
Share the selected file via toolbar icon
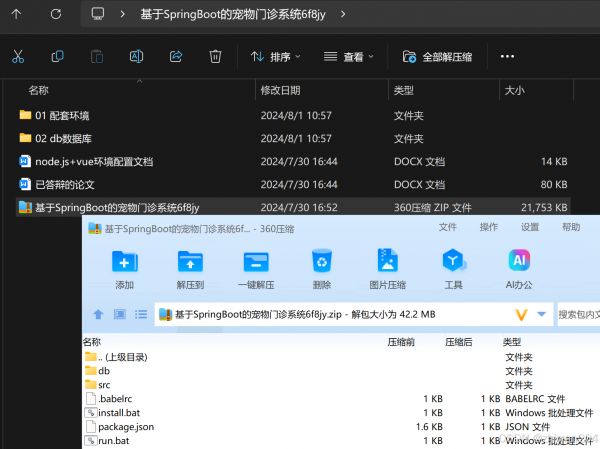click(176, 57)
